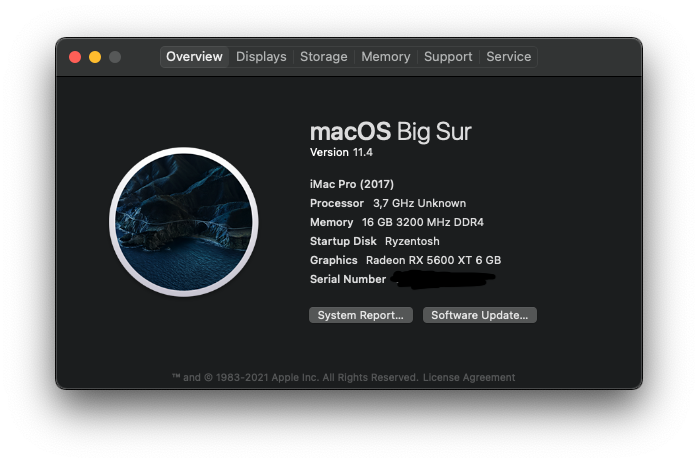Select the iMac Pro (2017) text

click(x=352, y=184)
